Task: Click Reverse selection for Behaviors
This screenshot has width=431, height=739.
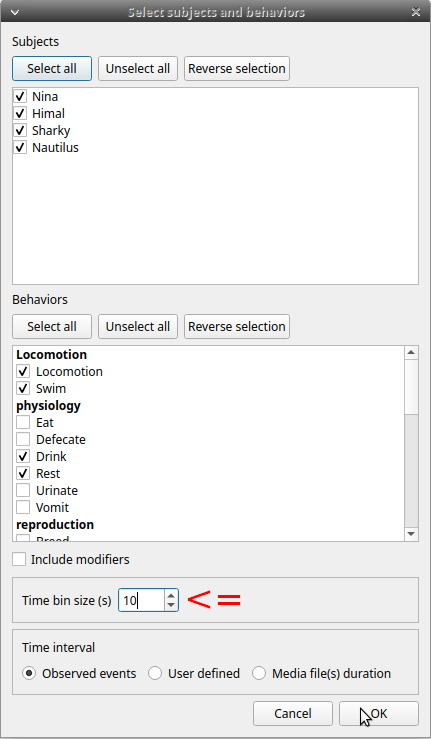Action: [x=237, y=327]
